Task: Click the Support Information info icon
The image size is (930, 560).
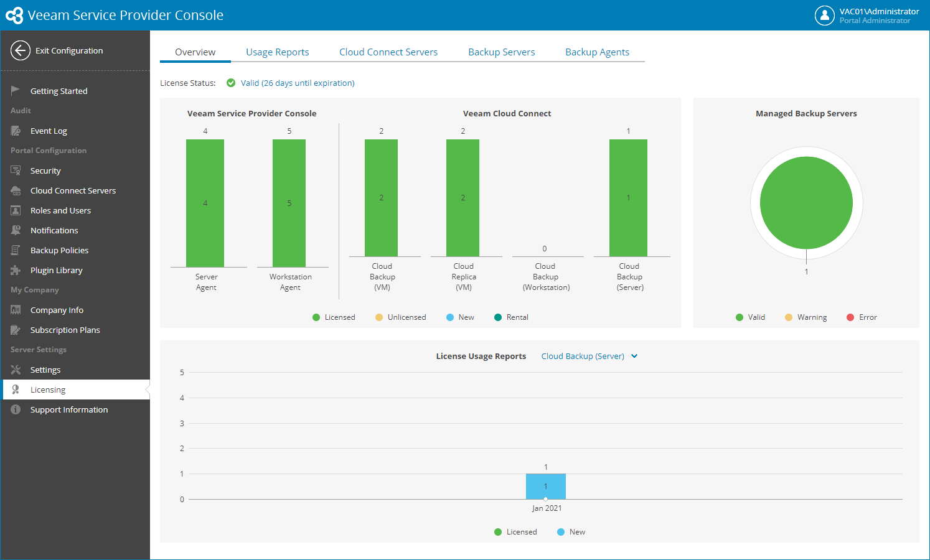Action: point(16,409)
